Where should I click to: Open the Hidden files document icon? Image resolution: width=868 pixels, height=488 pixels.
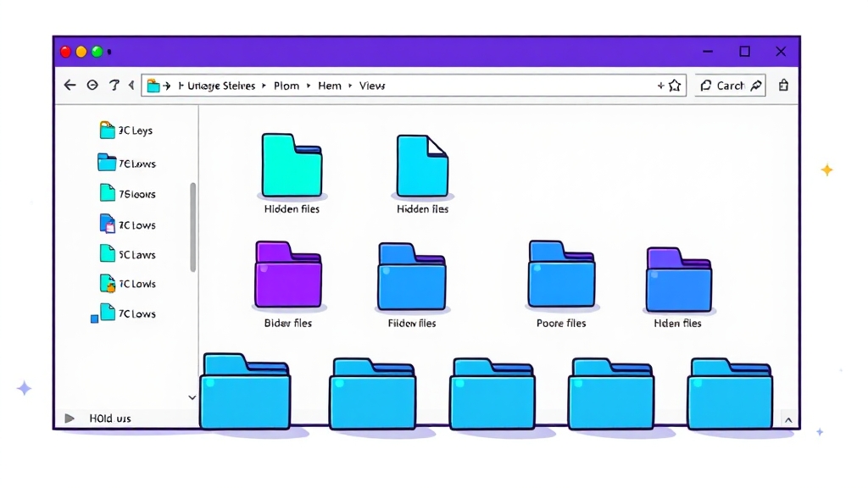point(422,166)
